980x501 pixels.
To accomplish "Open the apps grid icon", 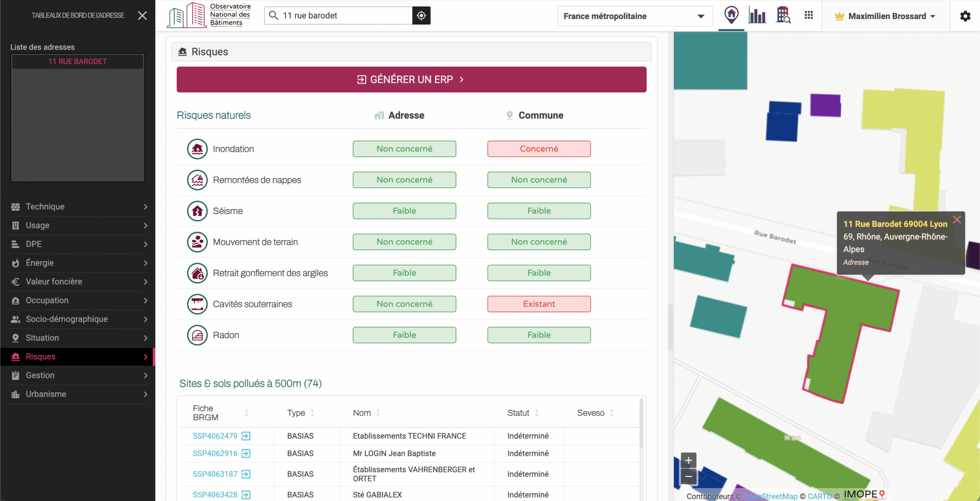I will [x=808, y=16].
